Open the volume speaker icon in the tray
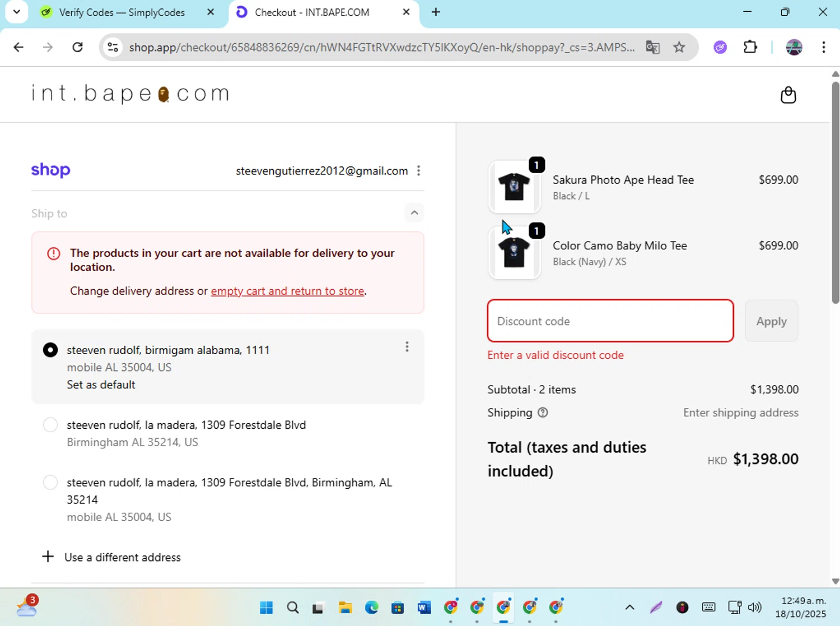The width and height of the screenshot is (840, 626). click(x=755, y=608)
